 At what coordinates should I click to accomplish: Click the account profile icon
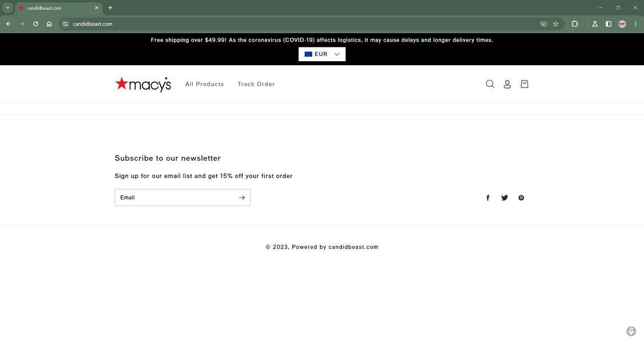pos(507,83)
